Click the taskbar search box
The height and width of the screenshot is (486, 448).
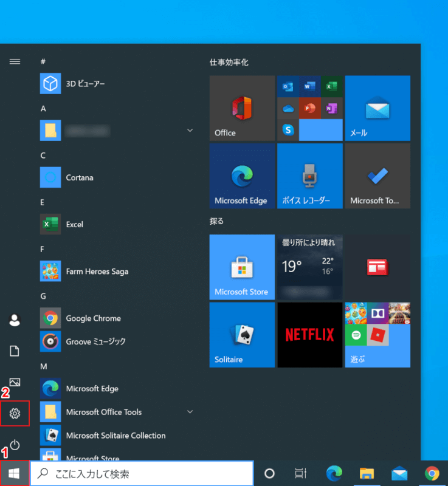[x=142, y=473]
